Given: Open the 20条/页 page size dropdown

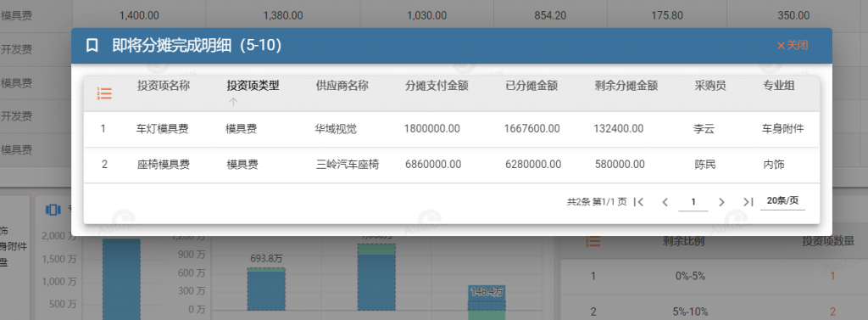Looking at the screenshot, I should (x=782, y=201).
